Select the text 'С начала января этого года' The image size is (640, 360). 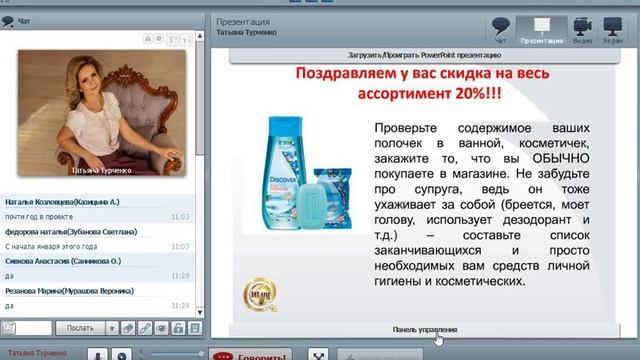[51, 247]
